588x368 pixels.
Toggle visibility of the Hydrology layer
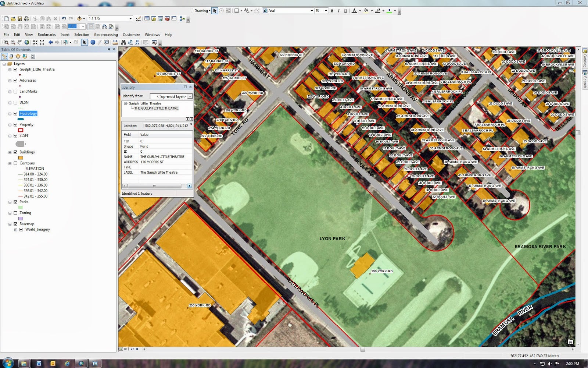pos(15,114)
